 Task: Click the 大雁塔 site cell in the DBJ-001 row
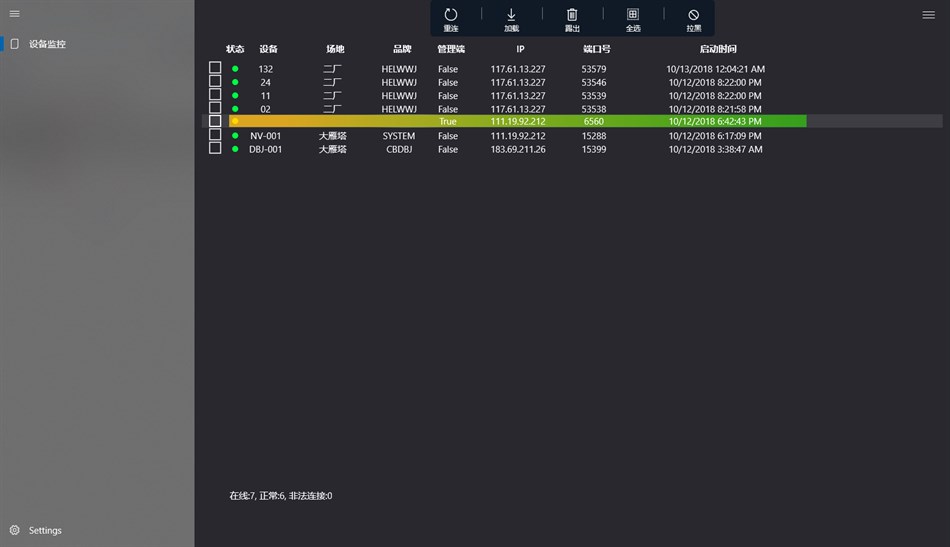pyautogui.click(x=333, y=149)
